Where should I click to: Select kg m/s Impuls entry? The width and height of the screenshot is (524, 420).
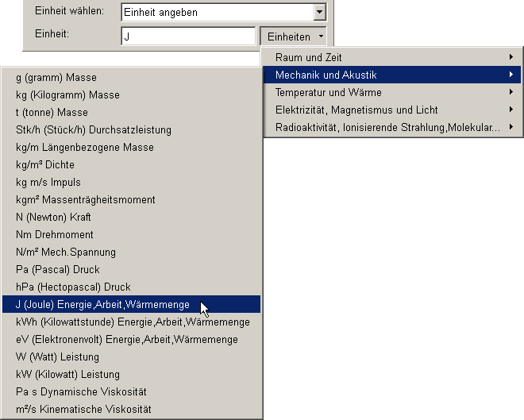(131, 182)
